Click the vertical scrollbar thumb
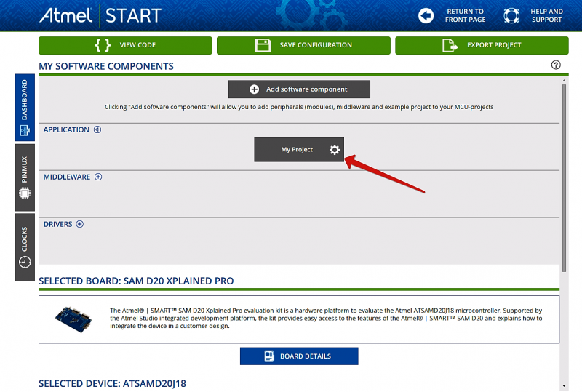This screenshot has width=582, height=392. click(564, 178)
